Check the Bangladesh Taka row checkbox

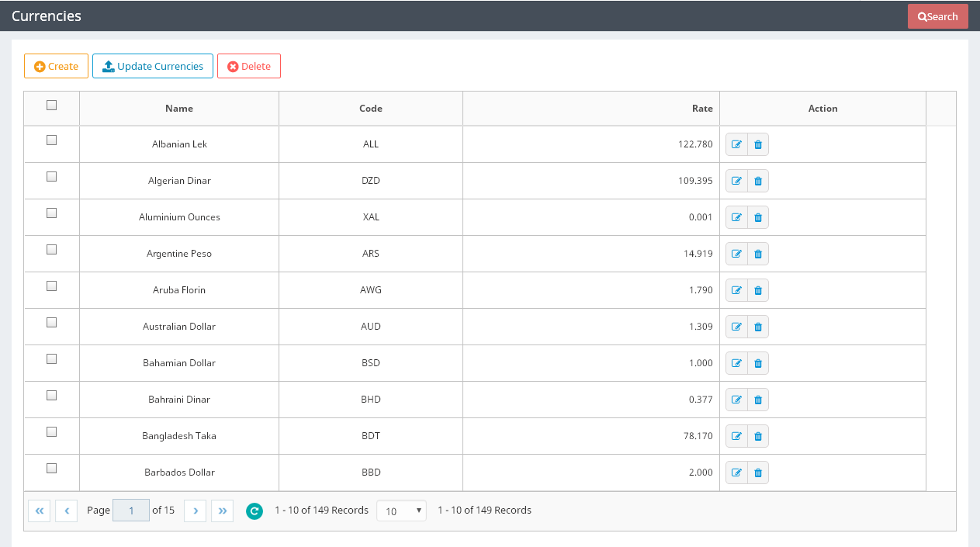(51, 431)
